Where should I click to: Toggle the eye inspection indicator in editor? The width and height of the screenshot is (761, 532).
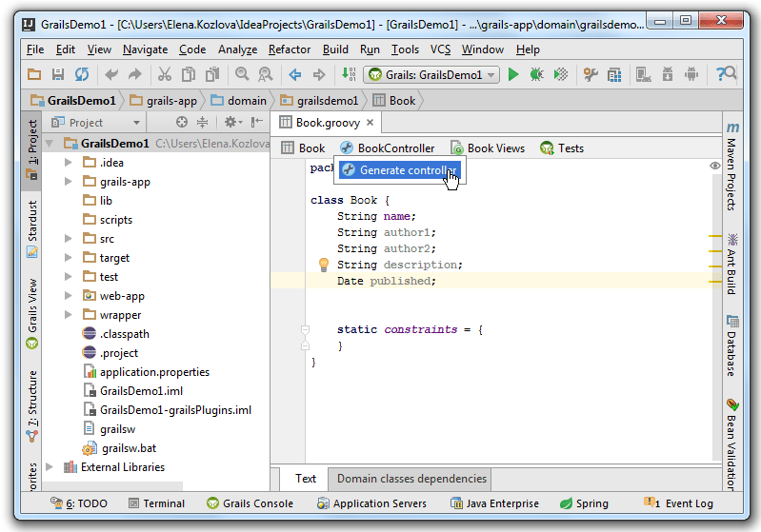715,166
